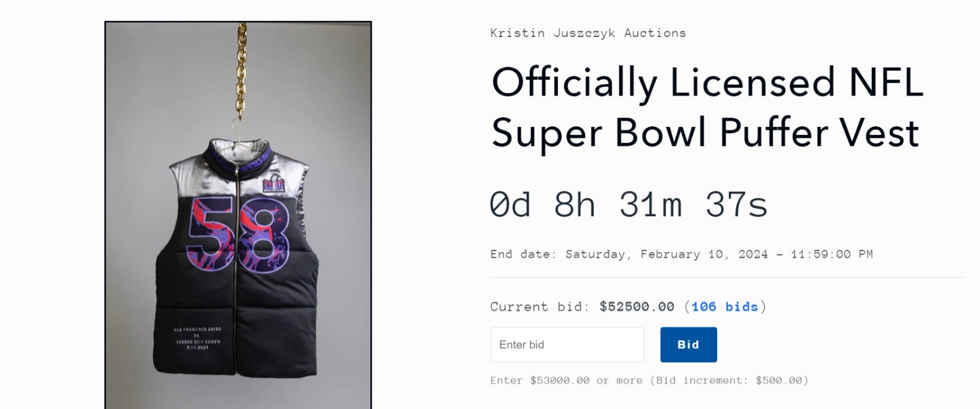The width and height of the screenshot is (980, 409).
Task: Submit a bid via the blue Bid button
Action: pyautogui.click(x=688, y=344)
